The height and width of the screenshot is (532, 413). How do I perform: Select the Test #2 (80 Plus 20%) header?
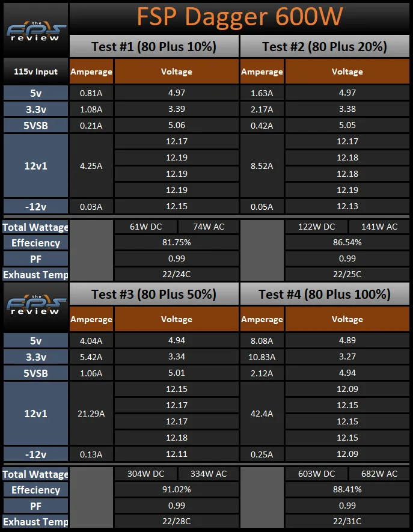pyautogui.click(x=325, y=46)
